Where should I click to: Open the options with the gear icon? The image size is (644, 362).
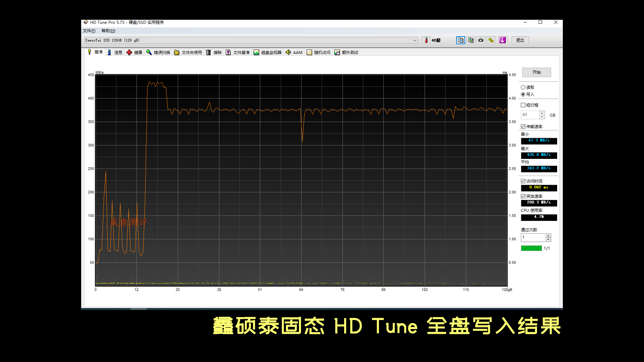(491, 40)
